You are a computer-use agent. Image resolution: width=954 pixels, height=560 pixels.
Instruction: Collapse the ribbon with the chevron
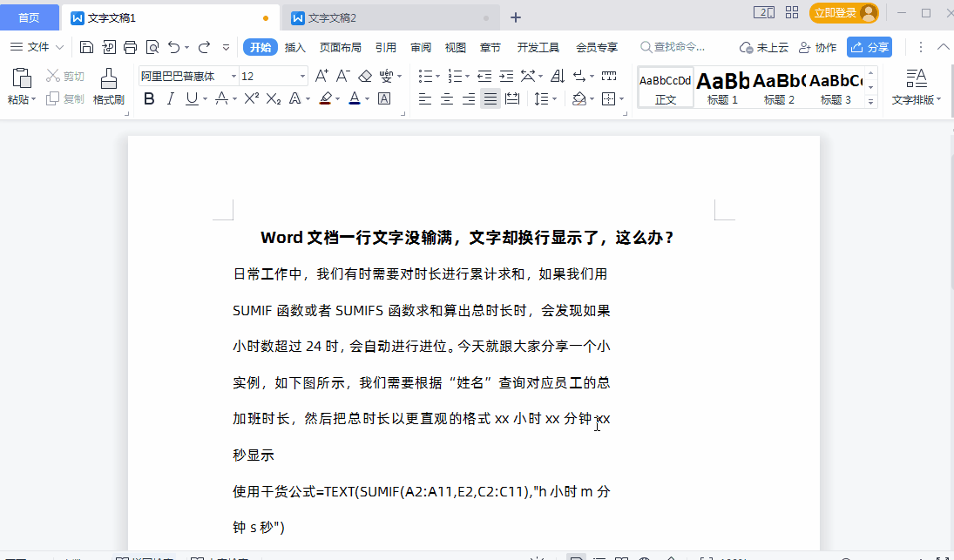coord(943,47)
